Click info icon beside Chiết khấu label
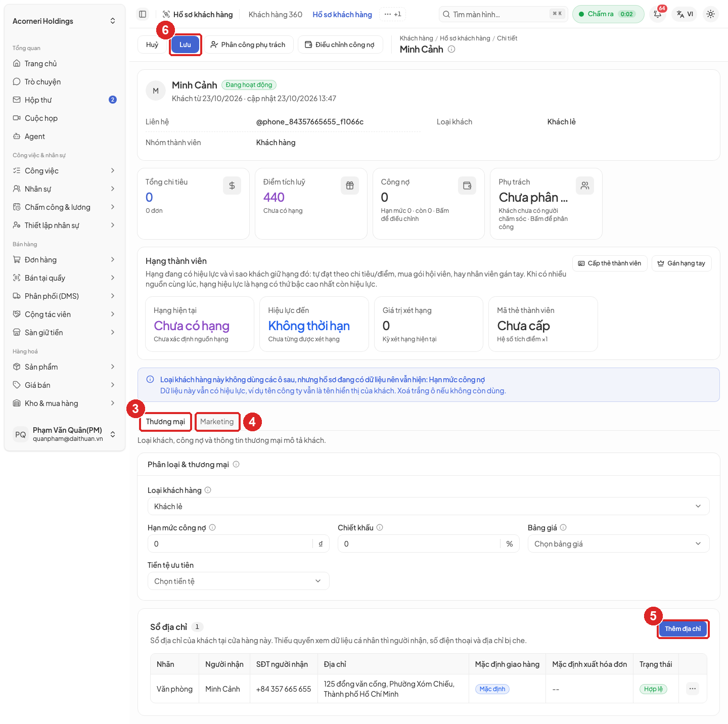Image resolution: width=728 pixels, height=724 pixels. pos(380,527)
